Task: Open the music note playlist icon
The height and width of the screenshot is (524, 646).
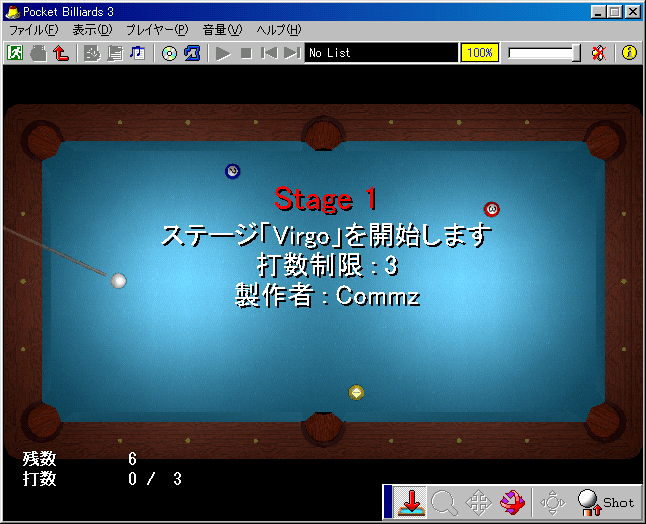Action: point(138,53)
